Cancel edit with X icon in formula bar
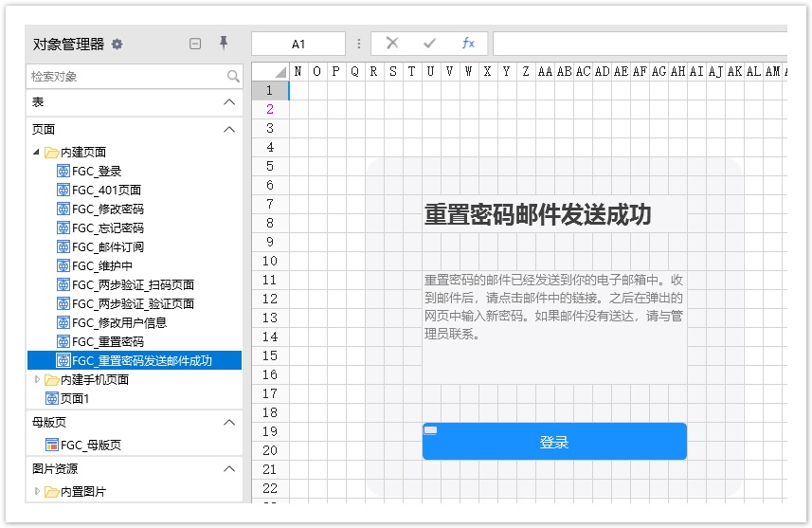Viewport: 812px width, 528px height. point(392,43)
